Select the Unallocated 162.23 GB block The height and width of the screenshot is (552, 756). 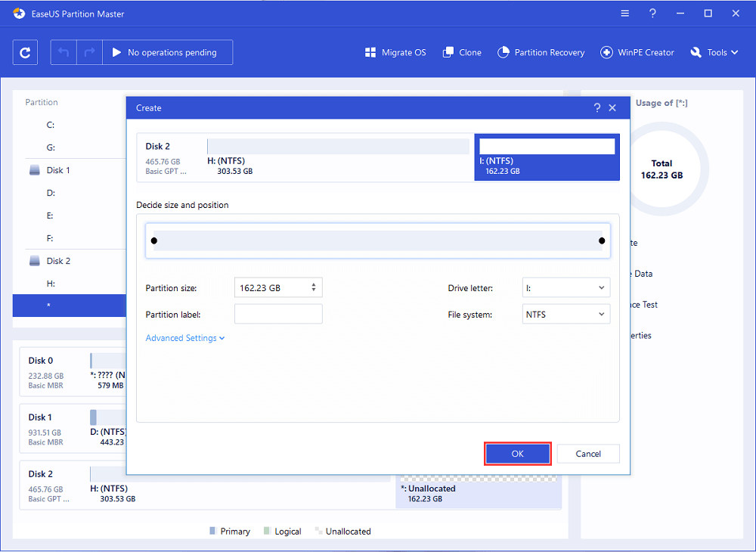(x=479, y=490)
